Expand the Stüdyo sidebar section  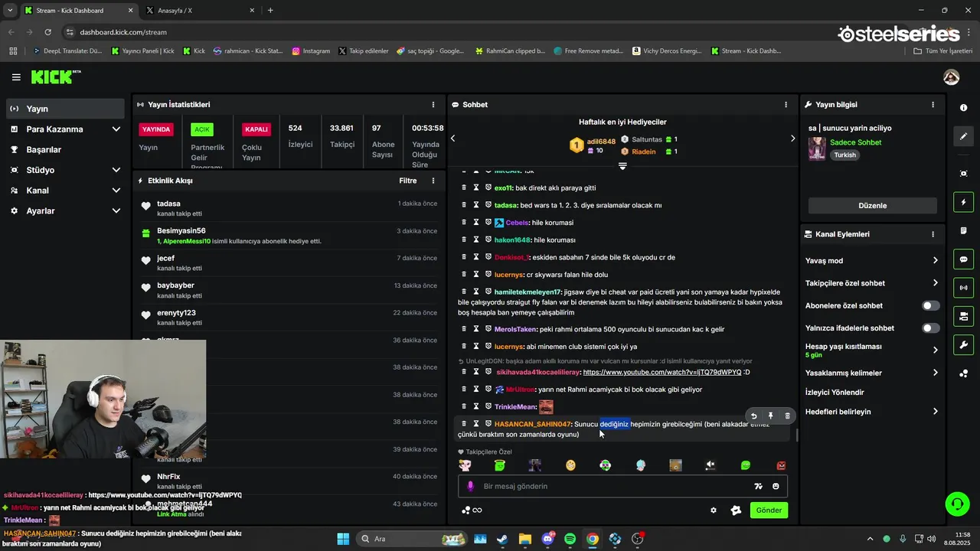[65, 170]
